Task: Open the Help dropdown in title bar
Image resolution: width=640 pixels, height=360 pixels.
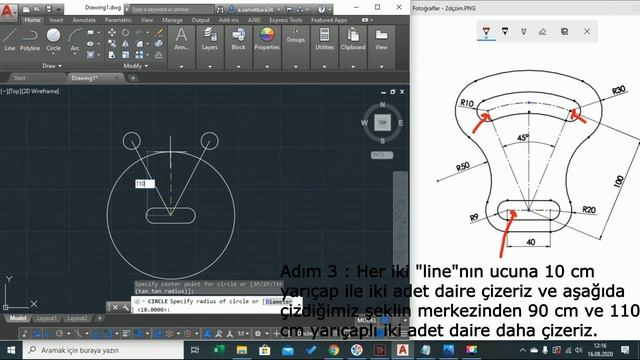Action: pos(330,9)
